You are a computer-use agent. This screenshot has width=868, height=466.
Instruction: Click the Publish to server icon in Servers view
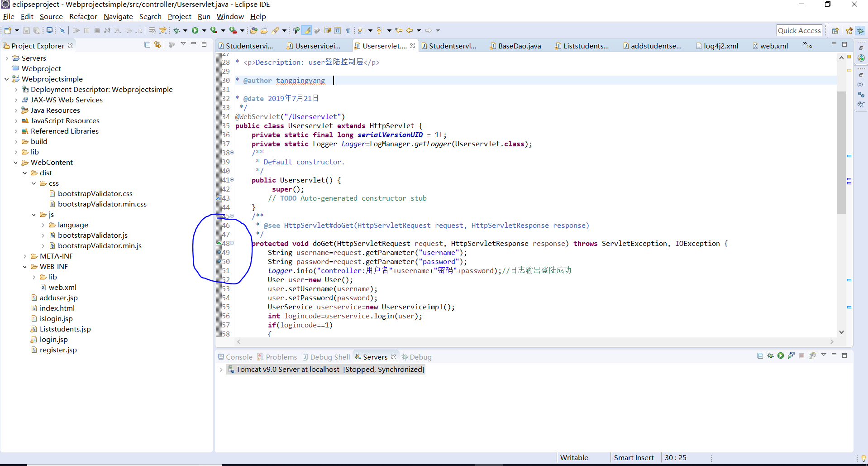812,356
